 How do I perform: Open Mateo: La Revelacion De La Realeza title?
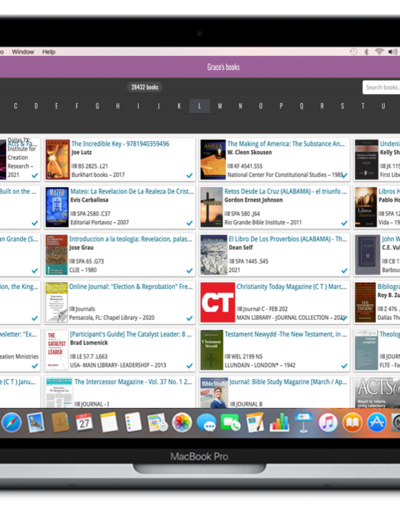(x=132, y=191)
